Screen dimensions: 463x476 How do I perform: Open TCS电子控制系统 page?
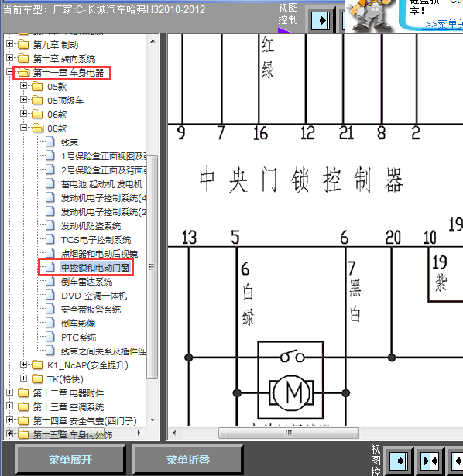[x=96, y=240]
